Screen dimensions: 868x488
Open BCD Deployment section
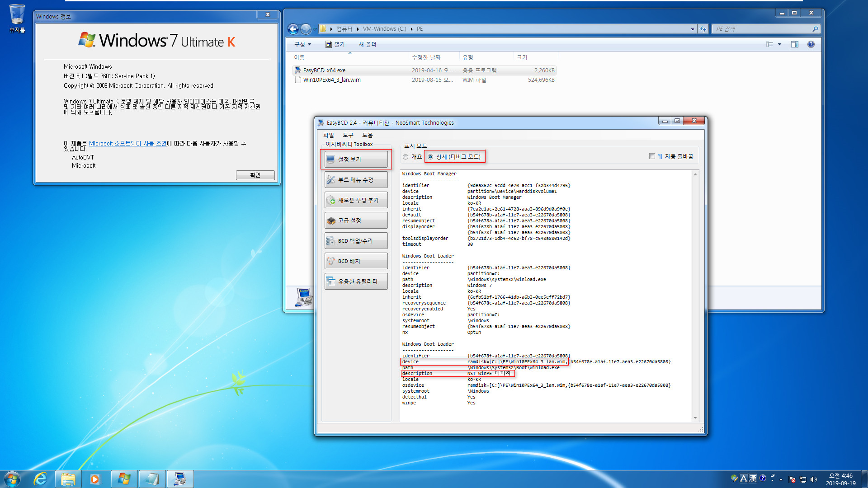pos(356,261)
